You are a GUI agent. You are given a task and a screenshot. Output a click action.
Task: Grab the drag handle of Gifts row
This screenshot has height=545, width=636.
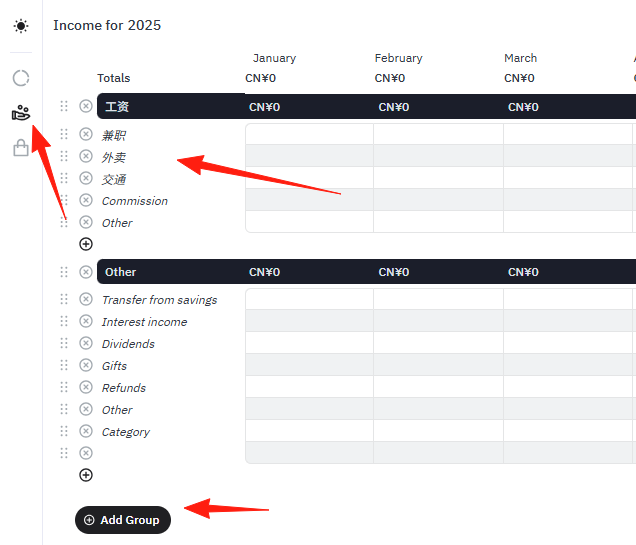(64, 365)
